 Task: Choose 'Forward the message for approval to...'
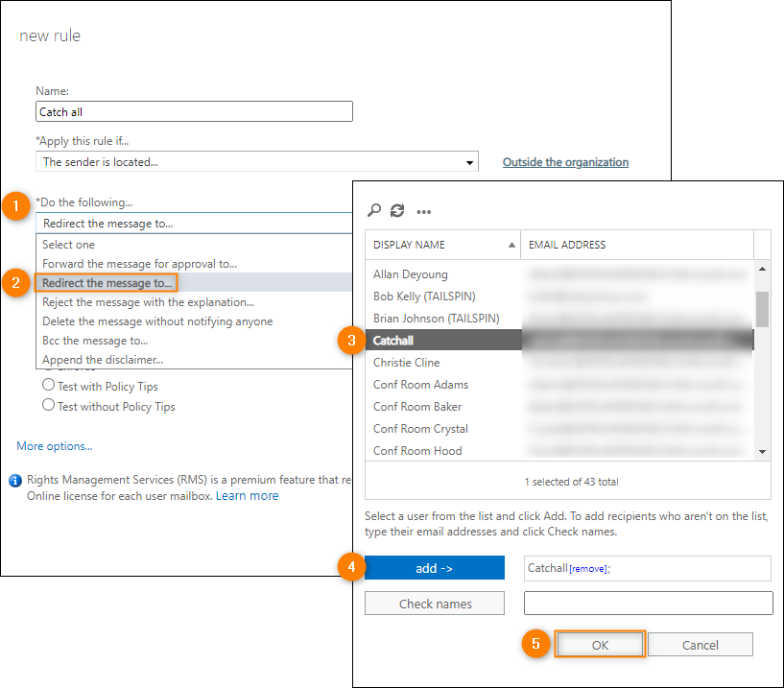[139, 264]
